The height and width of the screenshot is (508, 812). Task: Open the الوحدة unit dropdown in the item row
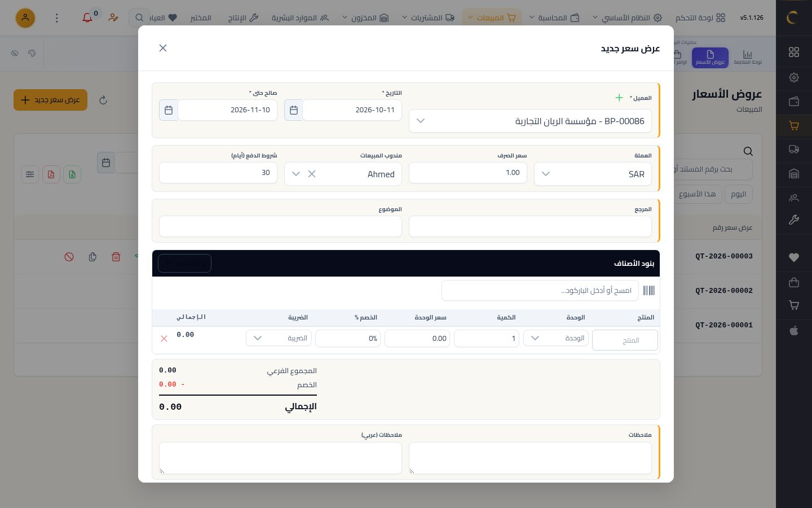point(556,338)
